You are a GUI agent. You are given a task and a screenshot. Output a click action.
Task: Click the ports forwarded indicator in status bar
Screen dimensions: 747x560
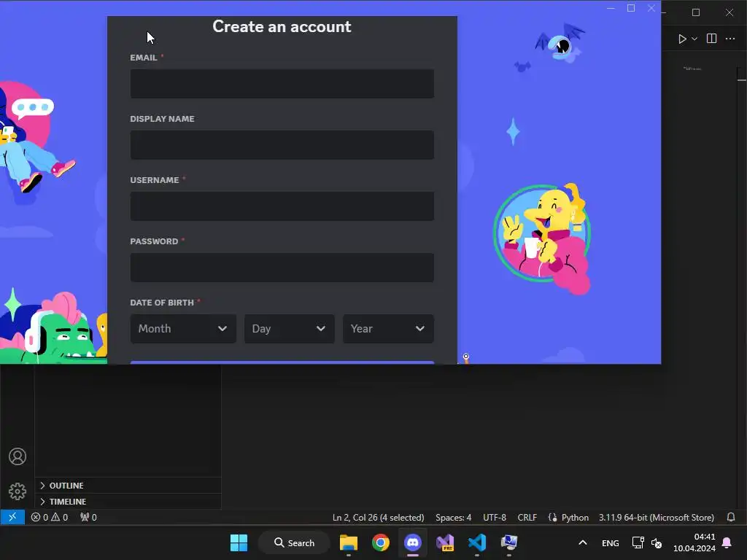click(x=88, y=517)
